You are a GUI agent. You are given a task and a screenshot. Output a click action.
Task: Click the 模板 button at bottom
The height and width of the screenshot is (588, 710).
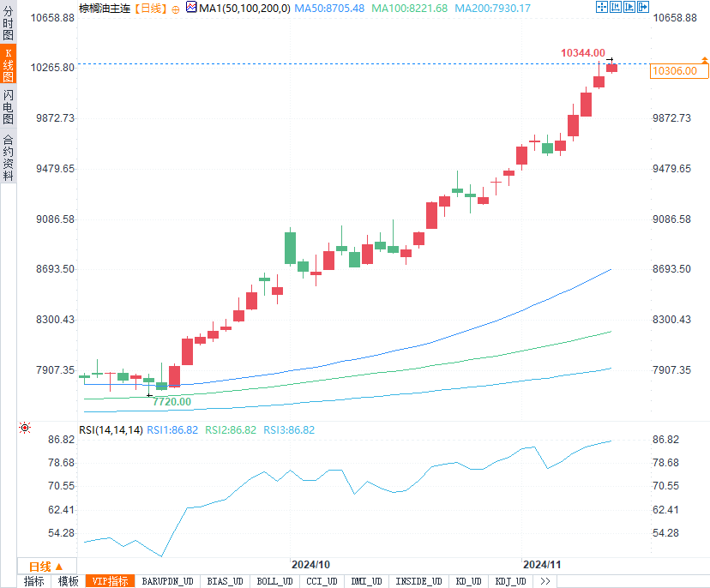tap(68, 581)
